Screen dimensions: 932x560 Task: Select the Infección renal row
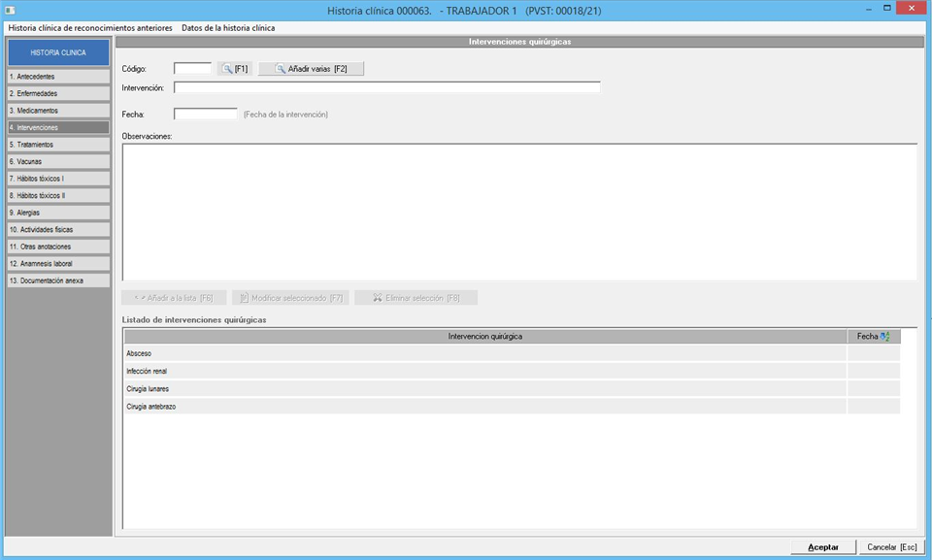point(512,372)
